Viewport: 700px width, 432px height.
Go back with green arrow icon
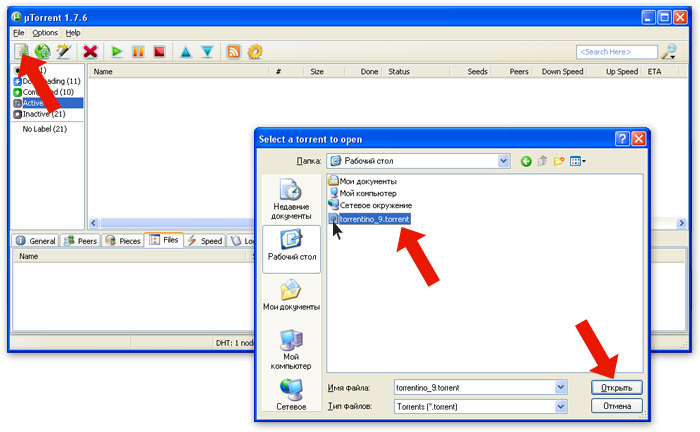click(526, 161)
